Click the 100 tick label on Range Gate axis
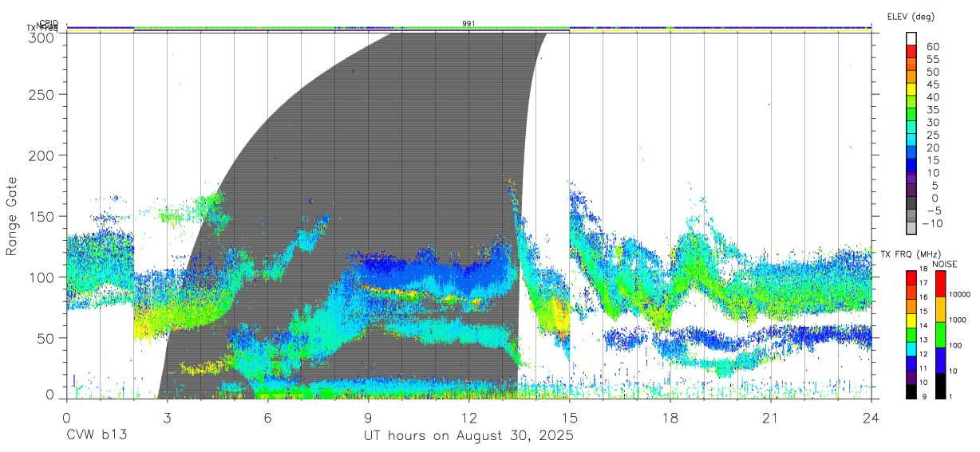 point(41,277)
